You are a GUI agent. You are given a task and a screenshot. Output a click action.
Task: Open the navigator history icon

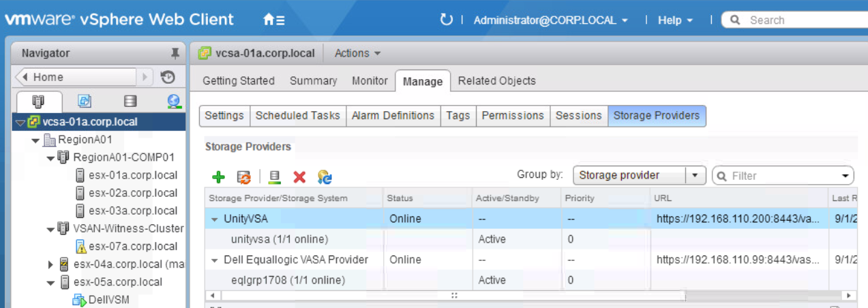[168, 77]
